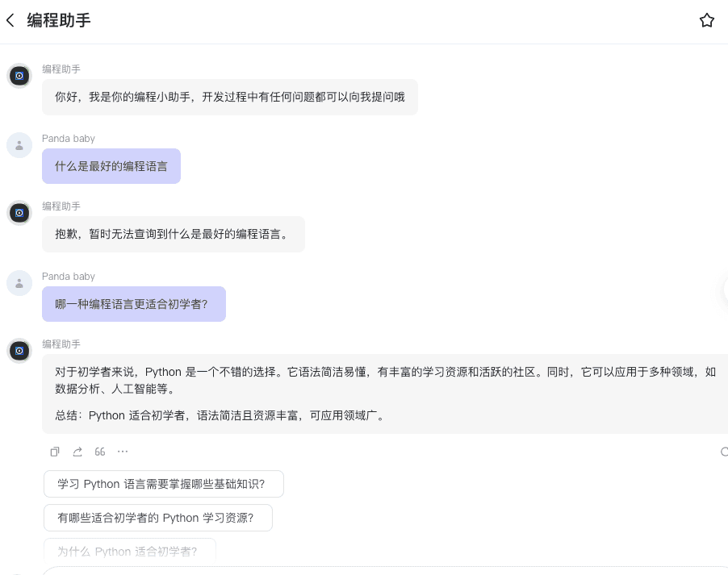The image size is (728, 575).
Task: Go back using the left arrow
Action: click(10, 20)
